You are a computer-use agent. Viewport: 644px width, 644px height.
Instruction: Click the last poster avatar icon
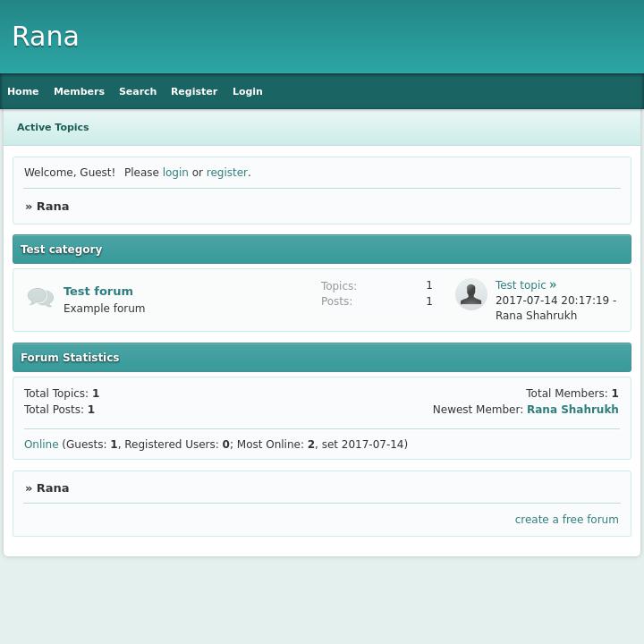coord(470,294)
